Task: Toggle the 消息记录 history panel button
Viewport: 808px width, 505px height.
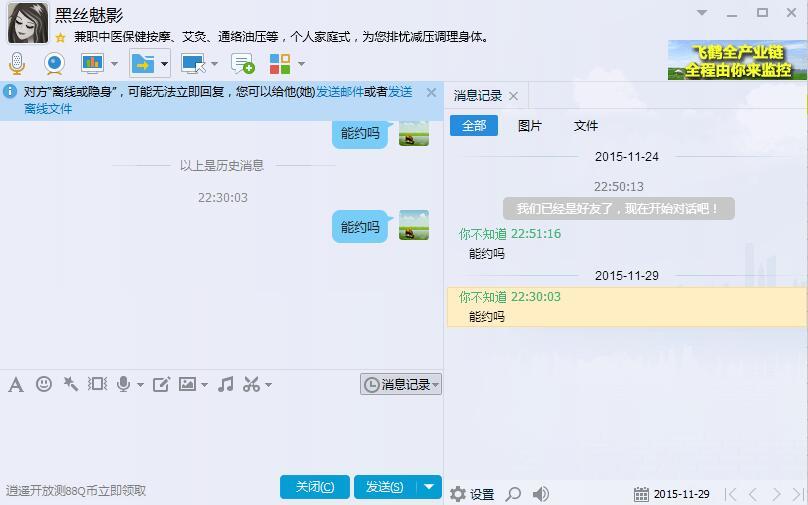Action: coord(401,384)
